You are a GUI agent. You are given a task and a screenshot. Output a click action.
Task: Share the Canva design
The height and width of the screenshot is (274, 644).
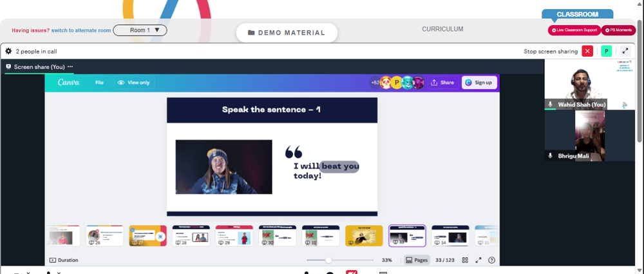point(442,83)
